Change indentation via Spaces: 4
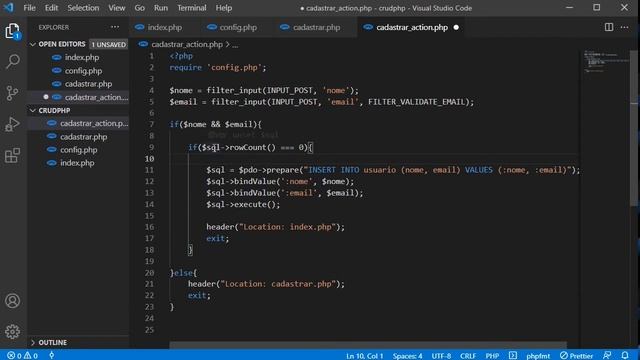 coord(407,356)
